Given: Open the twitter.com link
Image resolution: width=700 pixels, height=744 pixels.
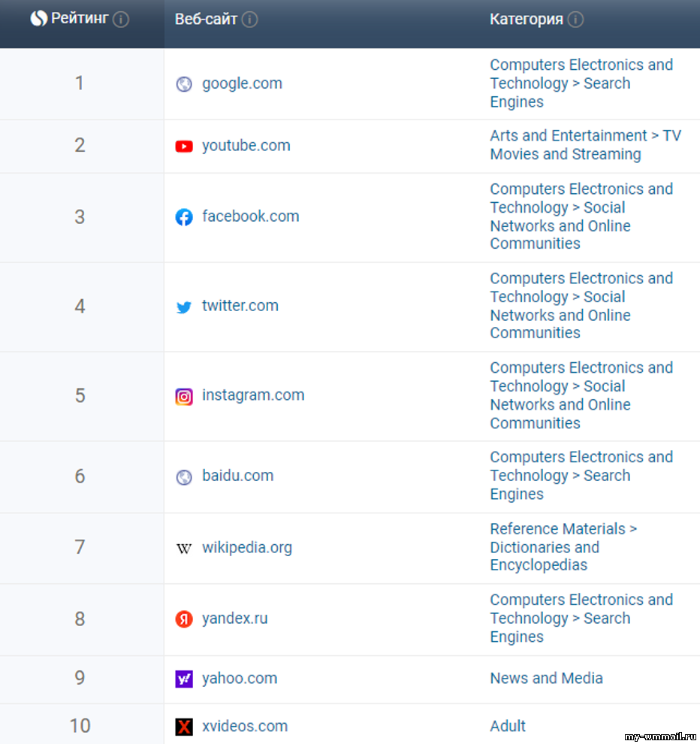Looking at the screenshot, I should point(240,306).
